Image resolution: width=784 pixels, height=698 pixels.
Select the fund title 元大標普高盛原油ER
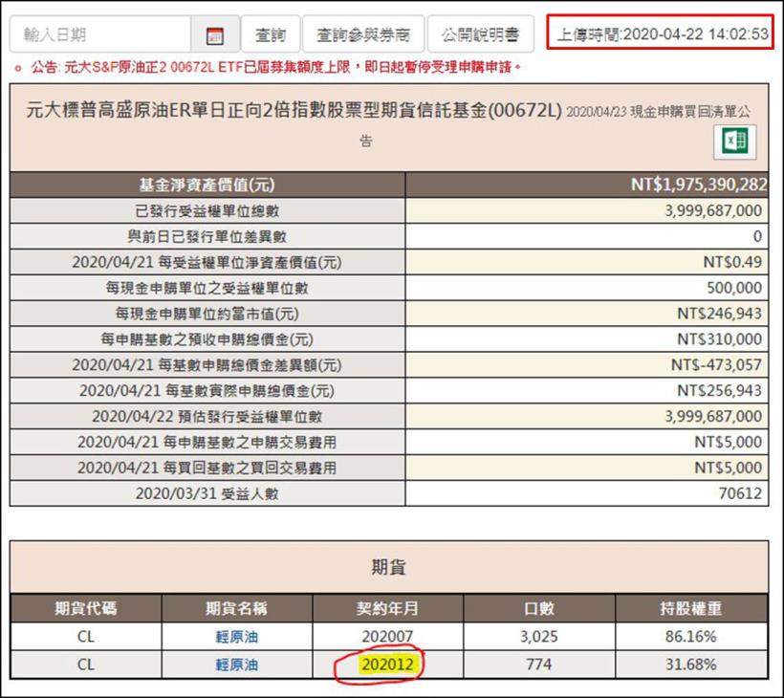click(x=294, y=110)
